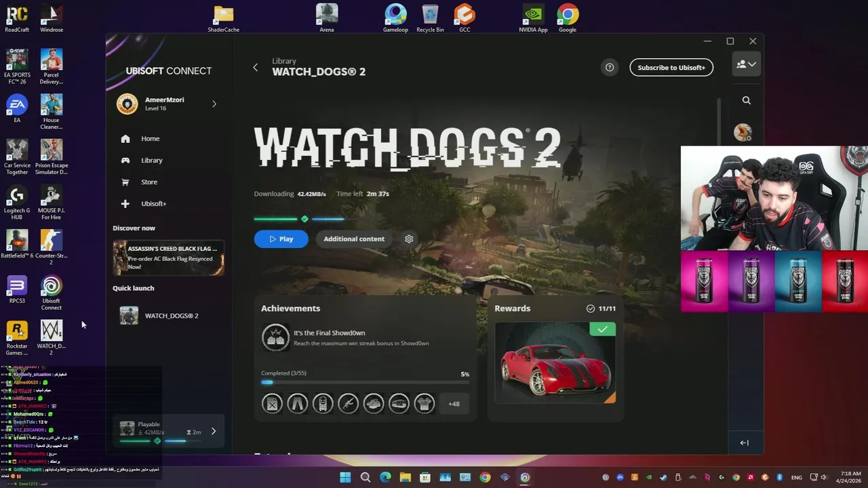This screenshot has height=488, width=868.
Task: Select the pants achievement badge
Action: [x=297, y=404]
